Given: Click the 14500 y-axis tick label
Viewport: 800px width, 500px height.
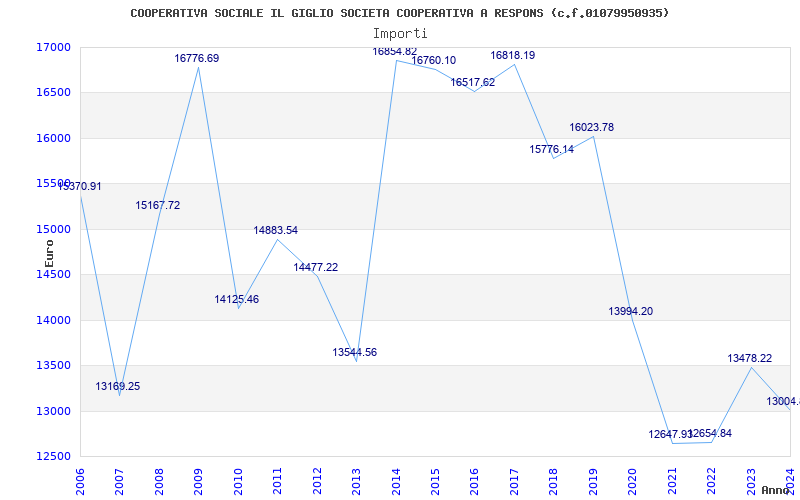Looking at the screenshot, I should tap(53, 274).
